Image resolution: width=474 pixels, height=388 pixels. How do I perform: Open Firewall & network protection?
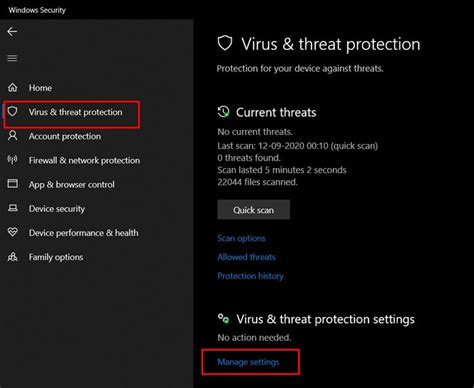point(84,160)
